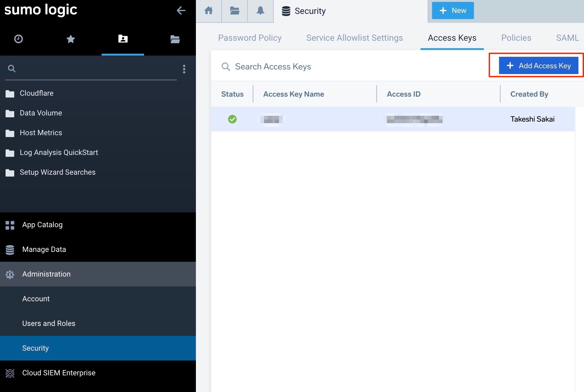The image size is (584, 392).
Task: Click the New button in the header
Action: [x=452, y=10]
